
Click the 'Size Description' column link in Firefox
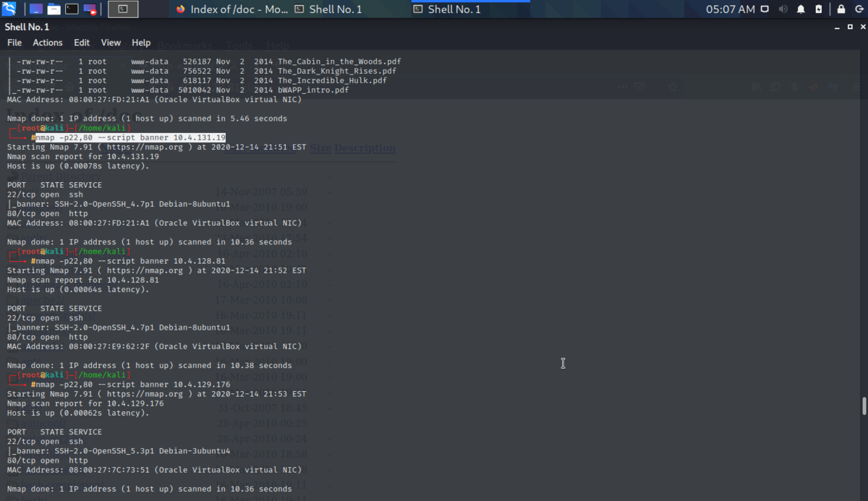(x=352, y=147)
